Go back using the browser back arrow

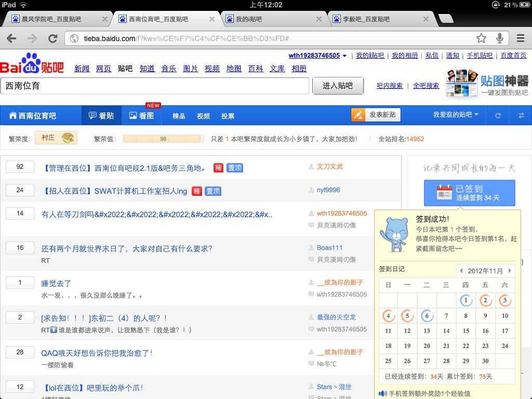pyautogui.click(x=11, y=38)
